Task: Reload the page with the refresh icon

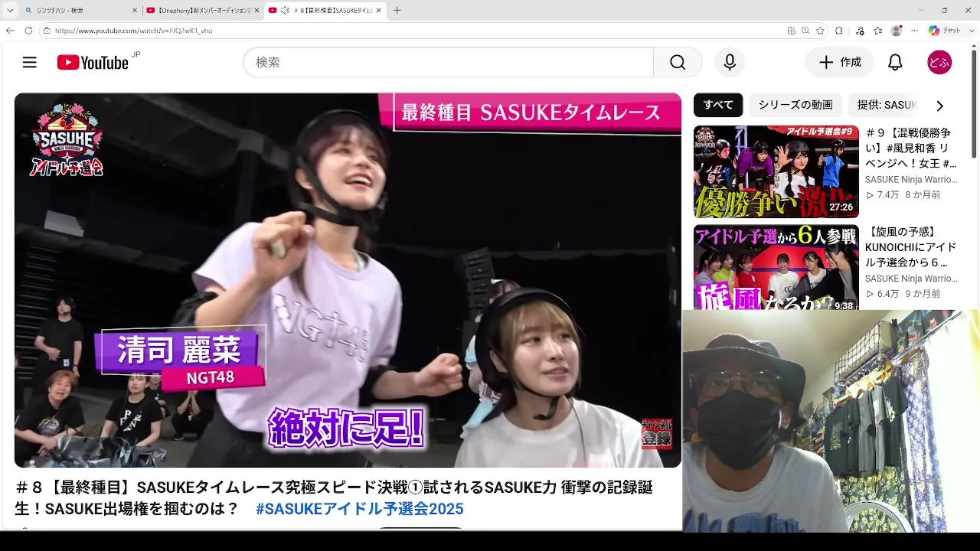Action: tap(28, 31)
